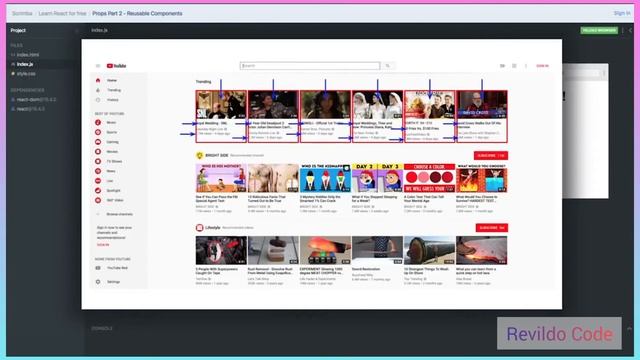Click the Trending section heading
This screenshot has height=360, width=640.
click(203, 82)
